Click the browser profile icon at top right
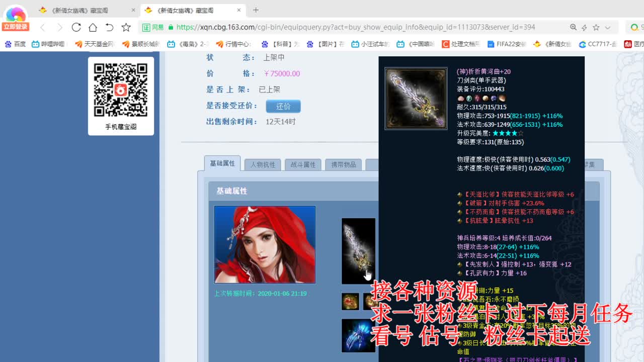 pyautogui.click(x=635, y=27)
